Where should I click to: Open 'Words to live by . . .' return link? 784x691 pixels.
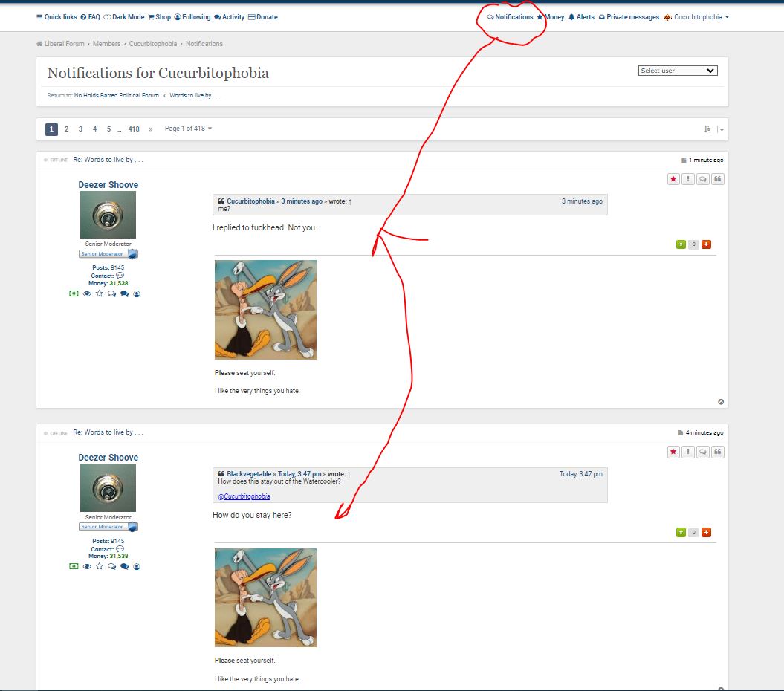point(195,96)
